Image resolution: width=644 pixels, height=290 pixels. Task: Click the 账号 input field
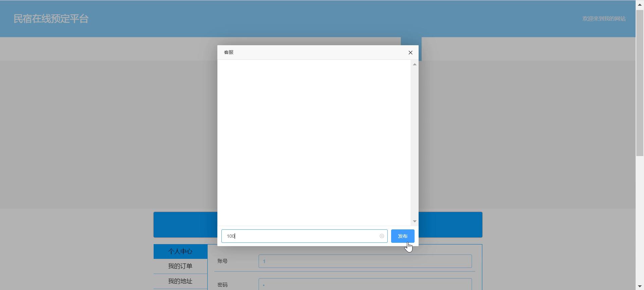(x=365, y=261)
